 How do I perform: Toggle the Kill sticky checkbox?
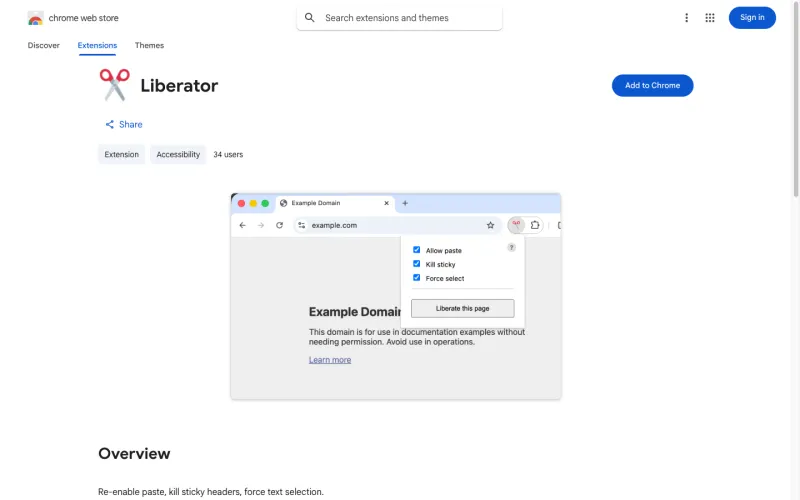coord(416,264)
